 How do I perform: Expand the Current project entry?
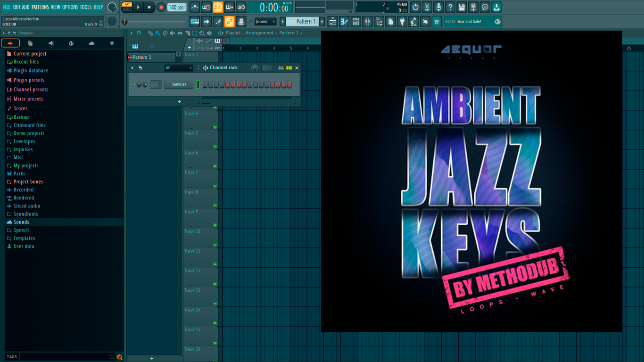pyautogui.click(x=30, y=54)
